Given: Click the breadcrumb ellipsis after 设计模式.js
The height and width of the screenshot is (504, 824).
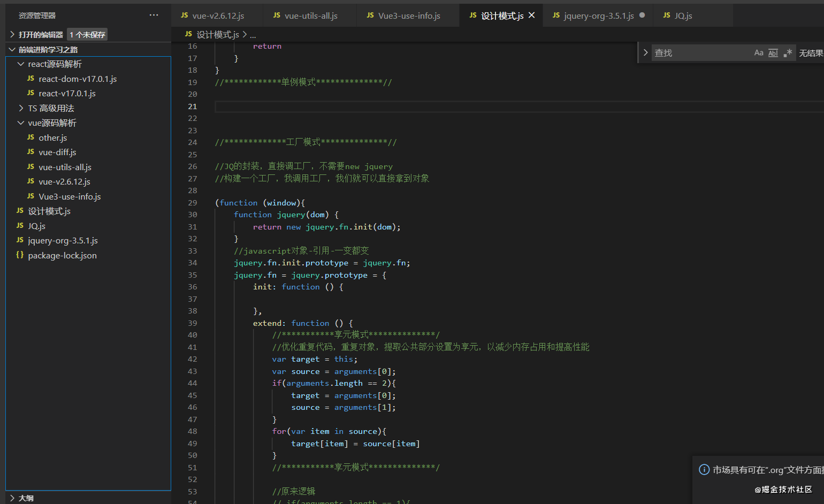Looking at the screenshot, I should [253, 35].
